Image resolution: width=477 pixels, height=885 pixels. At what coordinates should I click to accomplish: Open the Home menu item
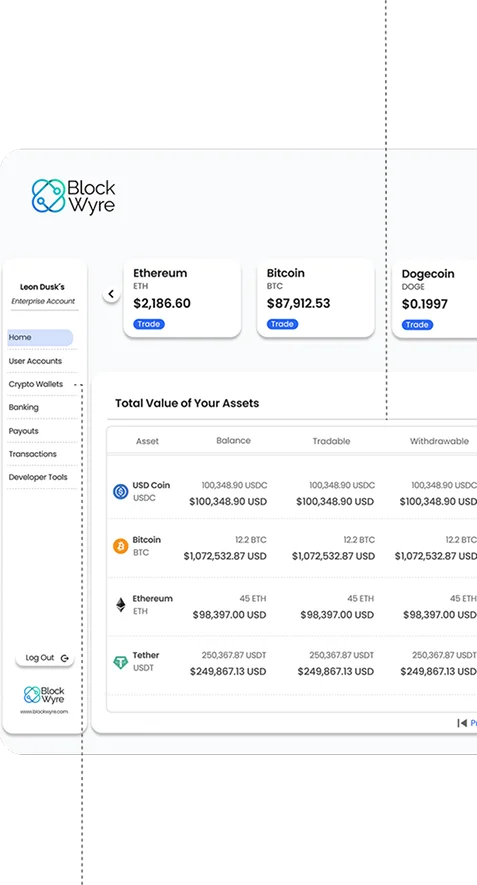[x=40, y=338]
